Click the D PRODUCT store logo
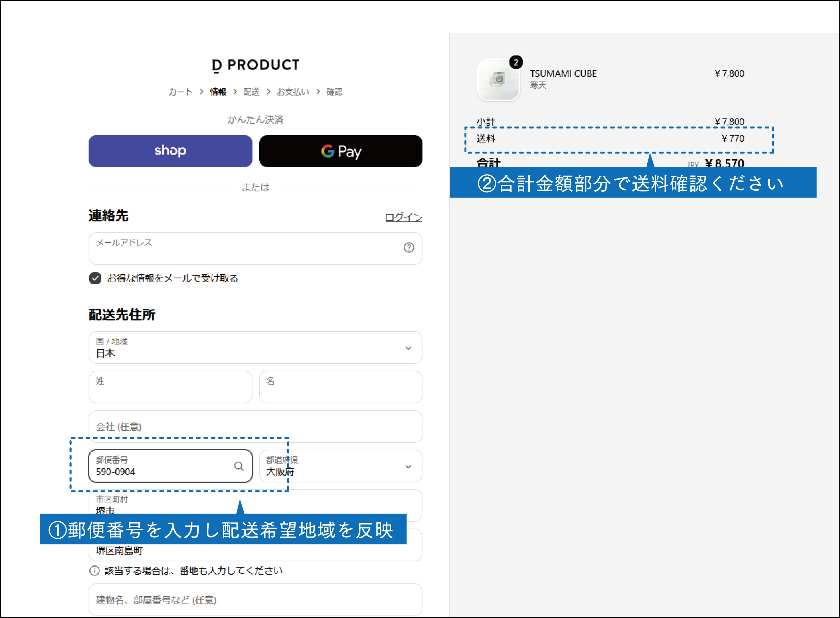 (256, 65)
